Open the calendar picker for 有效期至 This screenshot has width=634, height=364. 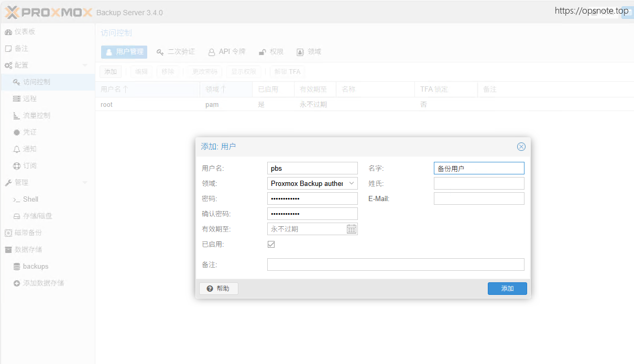352,229
